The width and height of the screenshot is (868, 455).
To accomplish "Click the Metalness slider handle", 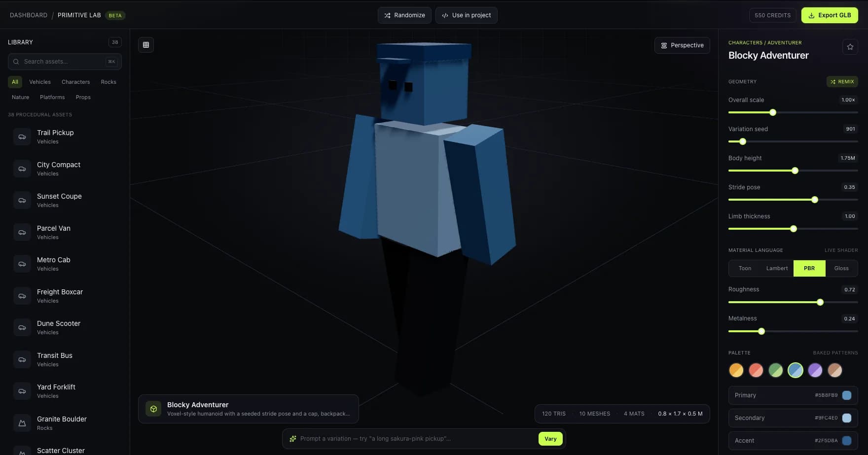I will point(761,331).
